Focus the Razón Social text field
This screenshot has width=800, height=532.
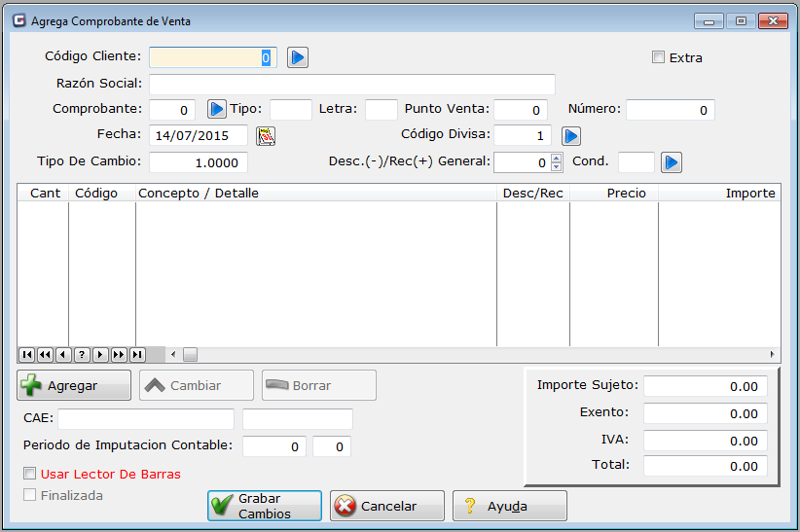coord(351,85)
